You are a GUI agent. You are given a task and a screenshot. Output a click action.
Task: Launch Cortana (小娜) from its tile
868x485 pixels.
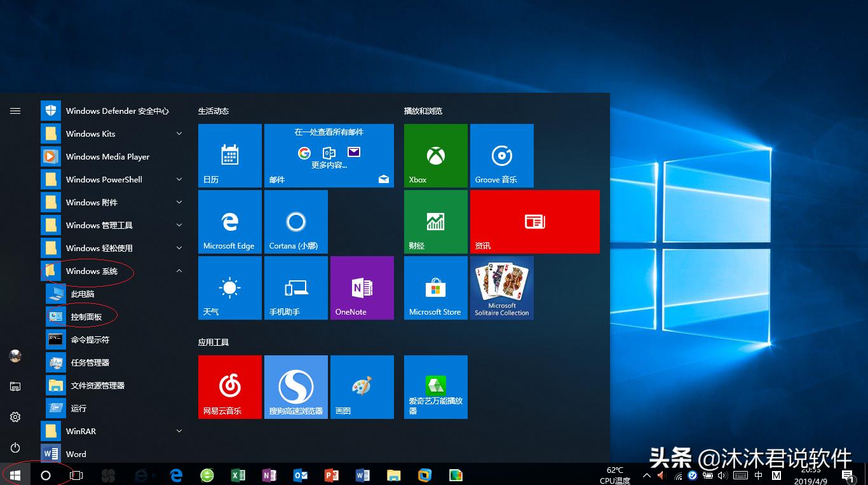(295, 221)
